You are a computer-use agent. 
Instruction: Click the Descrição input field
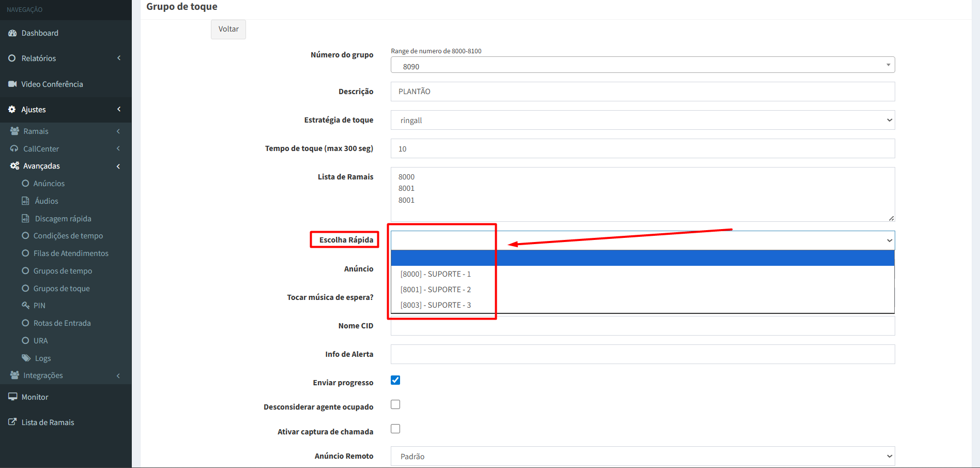coord(642,92)
